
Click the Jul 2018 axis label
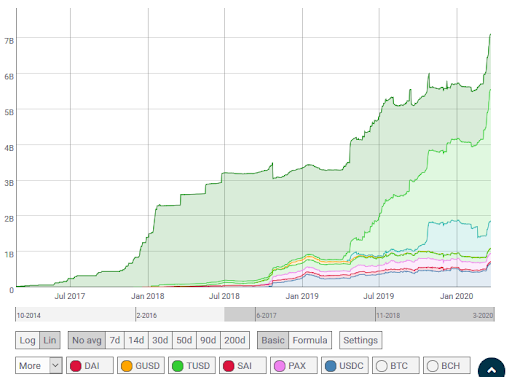click(224, 296)
